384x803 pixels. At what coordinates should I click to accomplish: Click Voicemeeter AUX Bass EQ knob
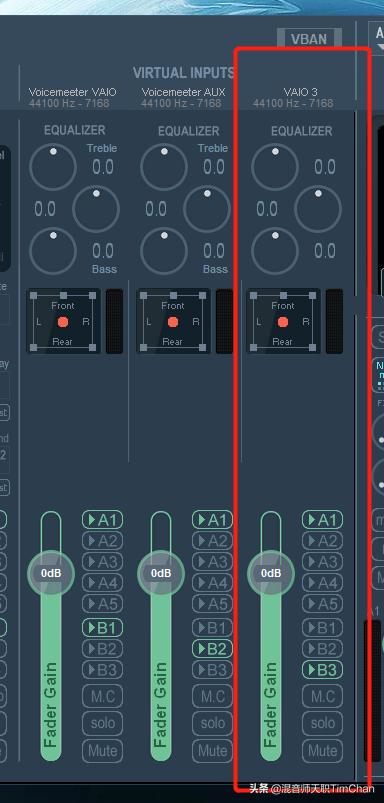(x=164, y=251)
